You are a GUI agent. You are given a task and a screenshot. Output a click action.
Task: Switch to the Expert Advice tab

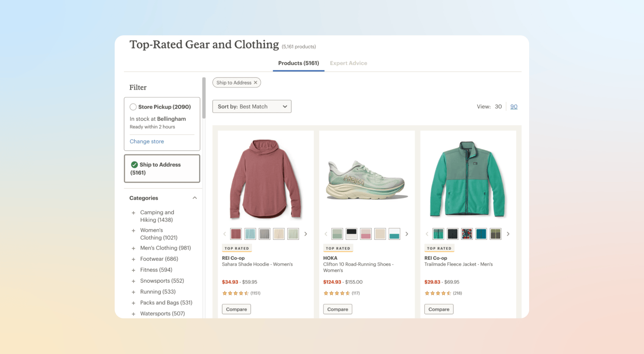click(x=348, y=63)
